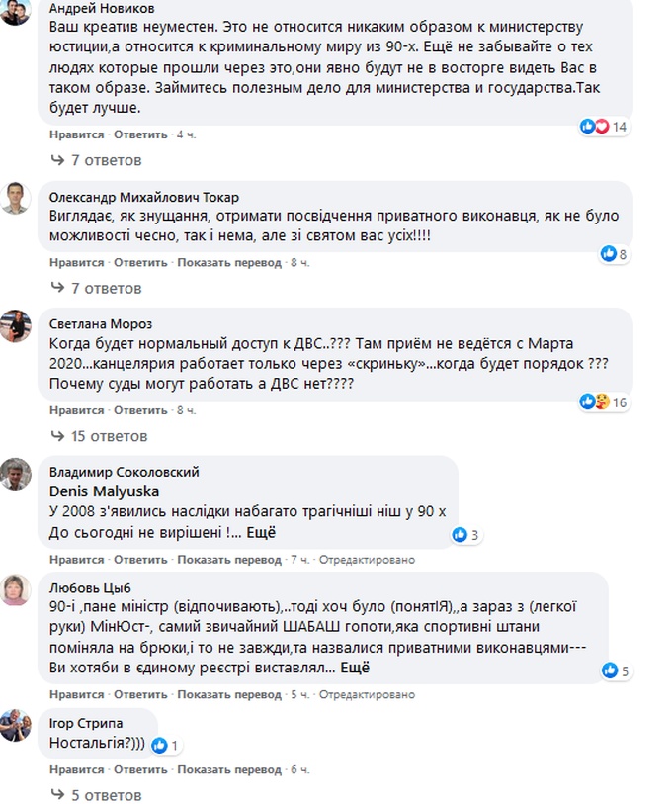Click like icon on Владимир Соколовский's comment

[460, 535]
